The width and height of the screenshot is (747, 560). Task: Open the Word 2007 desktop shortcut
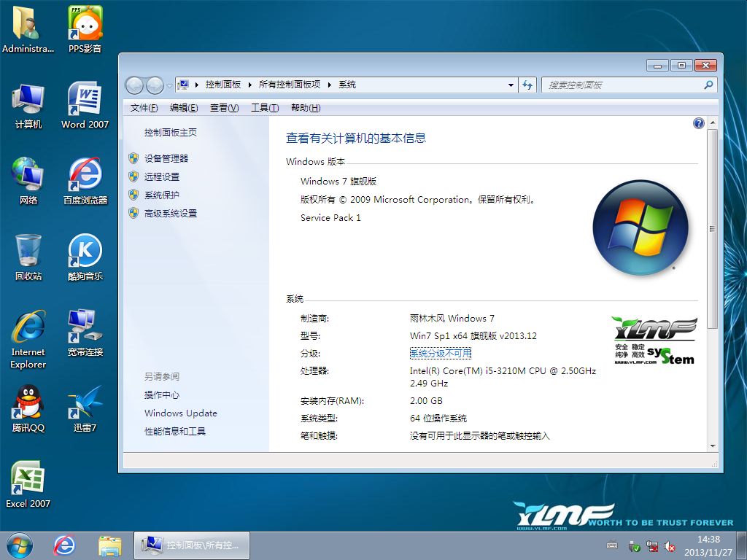click(85, 106)
